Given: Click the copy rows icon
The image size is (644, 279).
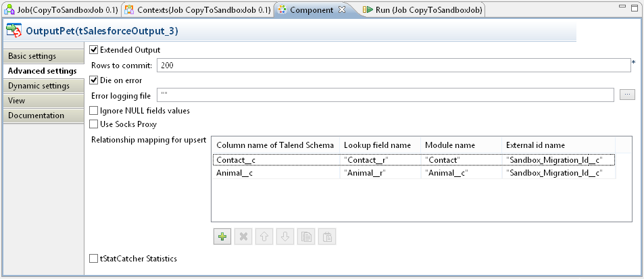Looking at the screenshot, I should (306, 236).
